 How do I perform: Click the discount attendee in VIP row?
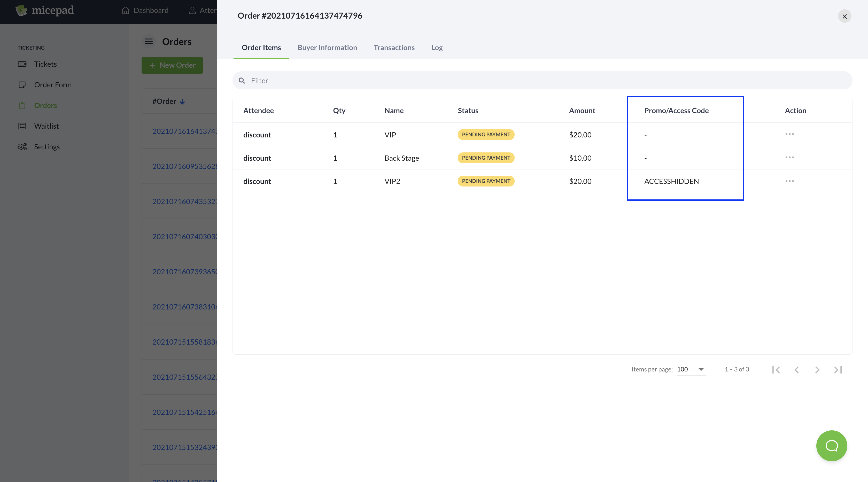point(257,135)
